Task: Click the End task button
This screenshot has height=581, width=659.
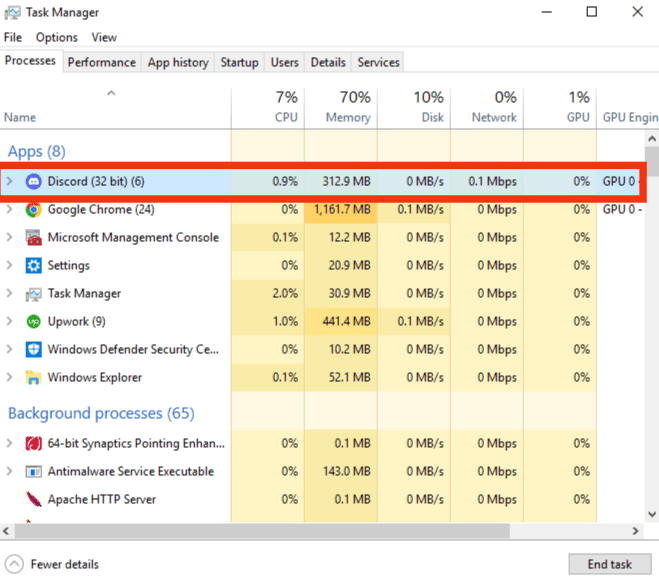Action: point(610,564)
